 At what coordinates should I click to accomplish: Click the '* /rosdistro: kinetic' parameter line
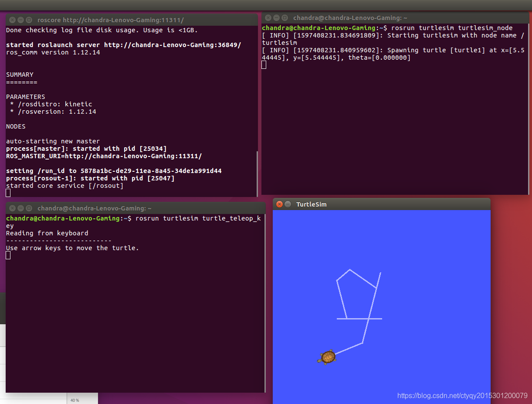(51, 104)
